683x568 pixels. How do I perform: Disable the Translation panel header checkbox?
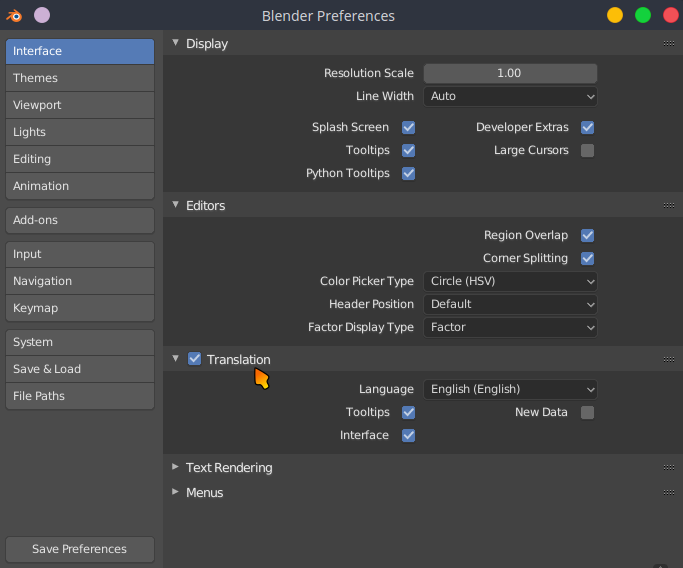tap(194, 359)
